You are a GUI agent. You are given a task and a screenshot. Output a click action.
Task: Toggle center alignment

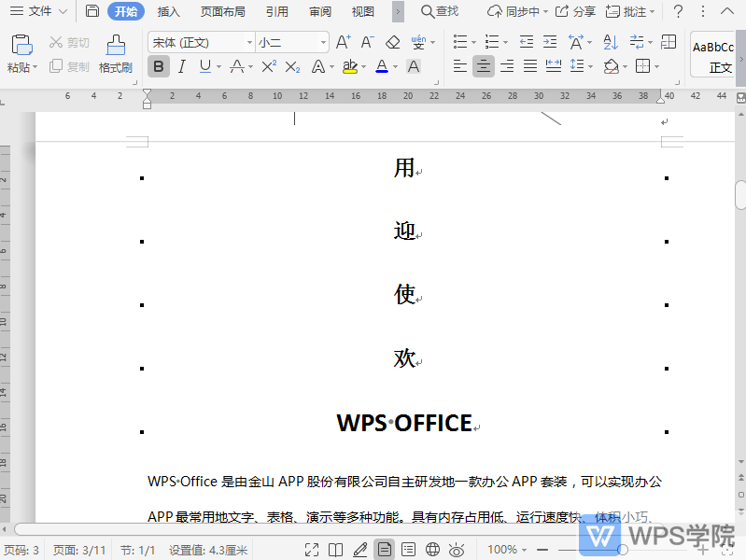483,66
